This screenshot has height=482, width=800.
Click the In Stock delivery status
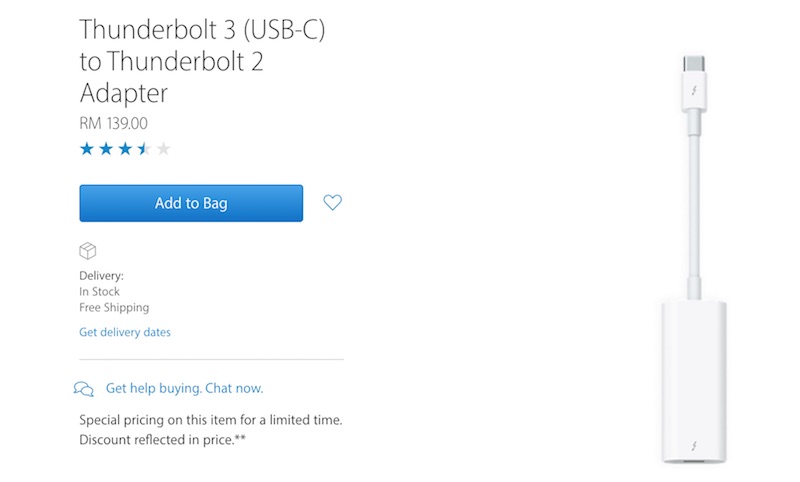click(99, 292)
